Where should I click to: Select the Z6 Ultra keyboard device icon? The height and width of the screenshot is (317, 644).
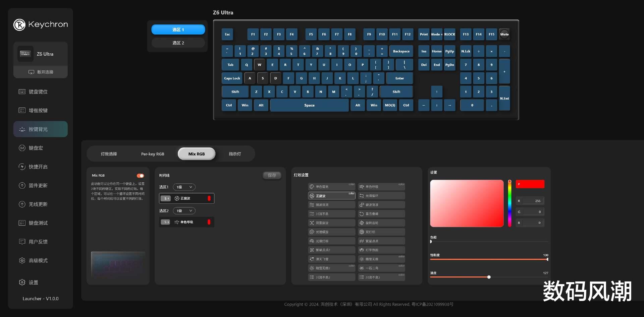25,54
